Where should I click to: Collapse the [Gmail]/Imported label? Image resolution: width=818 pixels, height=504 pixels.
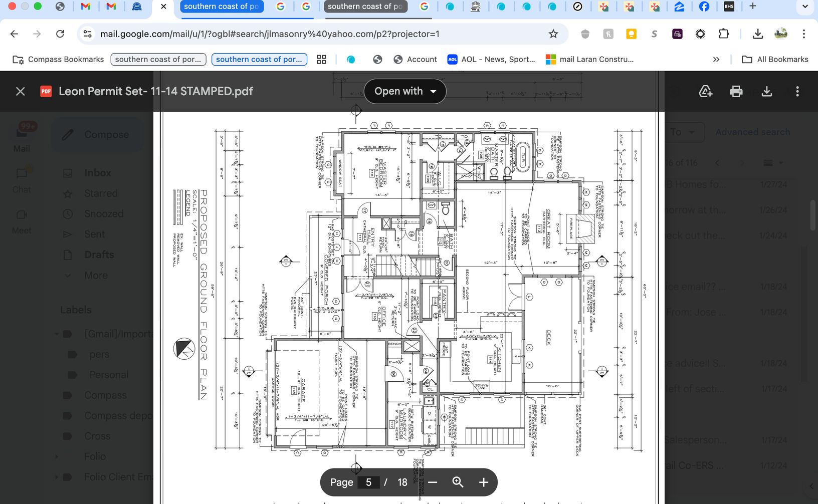(57, 334)
